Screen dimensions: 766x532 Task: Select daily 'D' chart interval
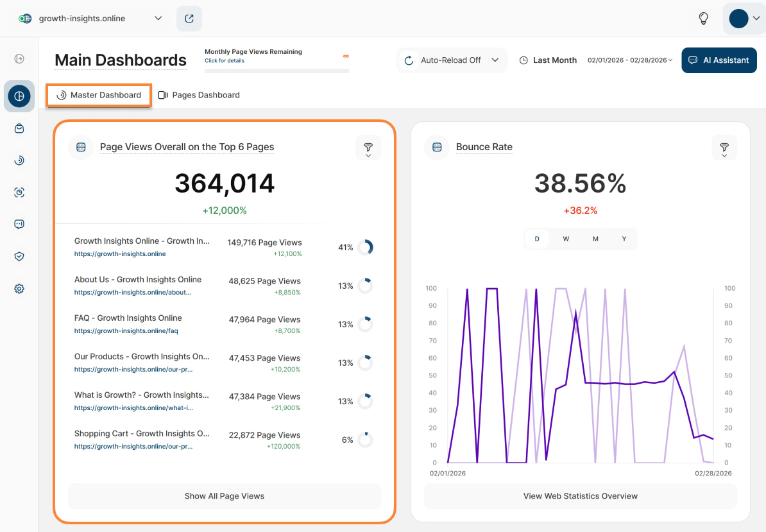pyautogui.click(x=537, y=239)
